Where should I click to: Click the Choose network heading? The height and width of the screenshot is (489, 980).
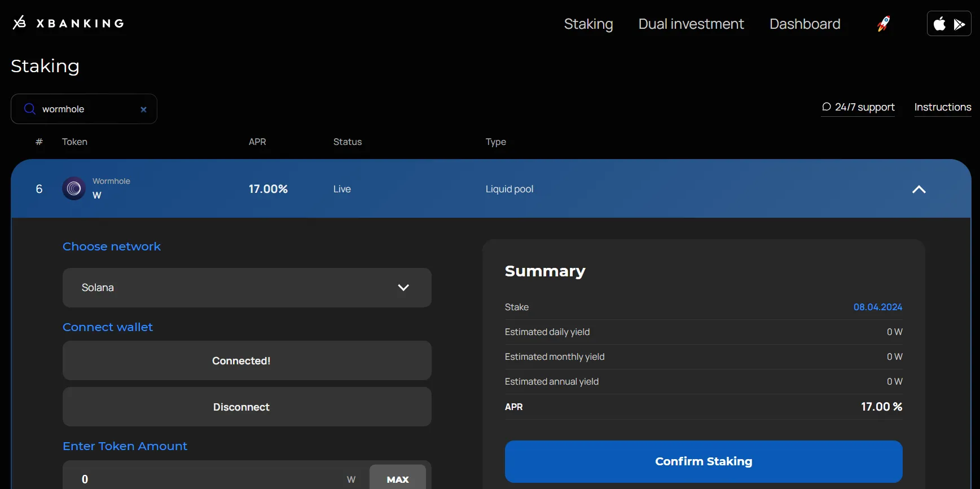tap(112, 246)
